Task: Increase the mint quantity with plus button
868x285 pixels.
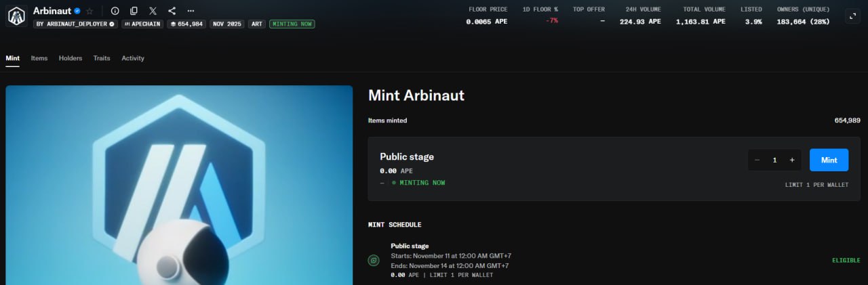Action: click(x=791, y=160)
